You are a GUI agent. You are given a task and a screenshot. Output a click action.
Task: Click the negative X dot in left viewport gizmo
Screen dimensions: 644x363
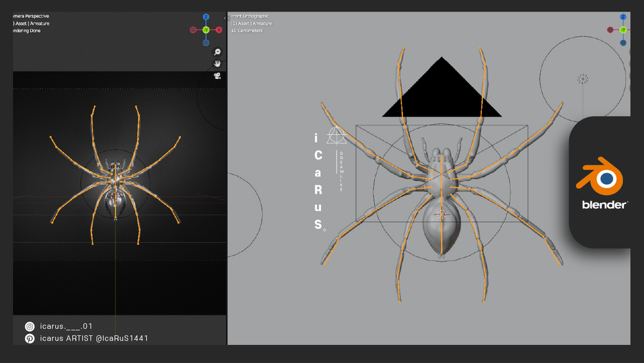click(x=193, y=30)
